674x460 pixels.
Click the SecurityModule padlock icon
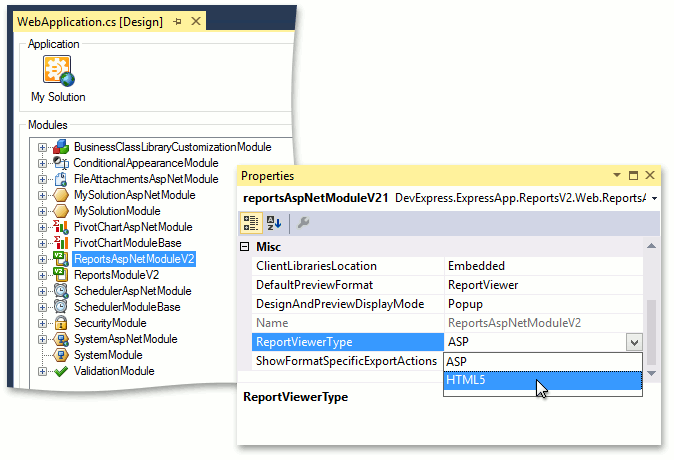61,322
